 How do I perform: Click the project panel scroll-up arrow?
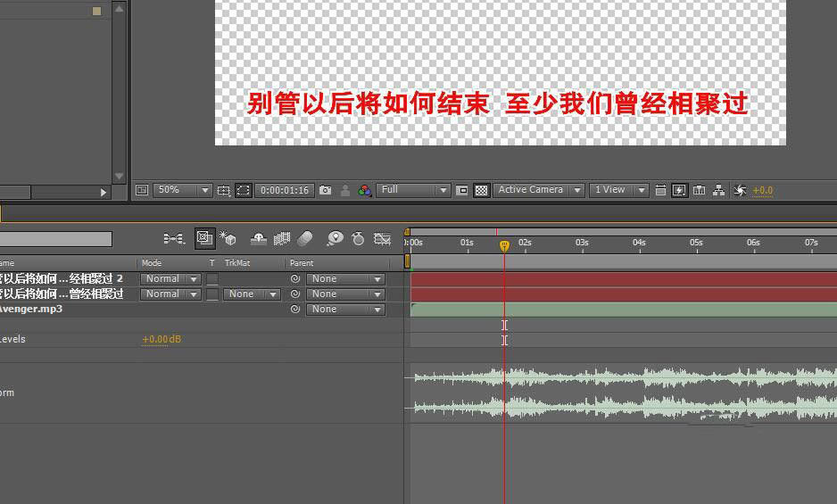(119, 9)
